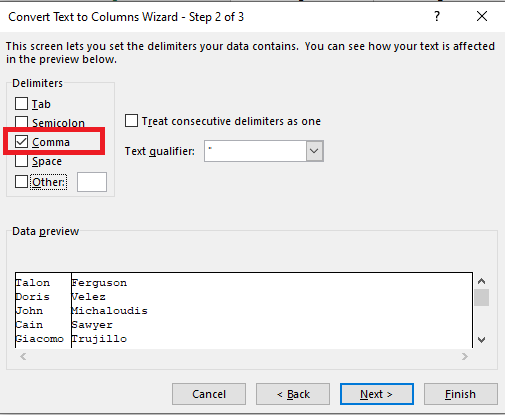Uncheck the Comma delimiter checkbox

tap(21, 142)
